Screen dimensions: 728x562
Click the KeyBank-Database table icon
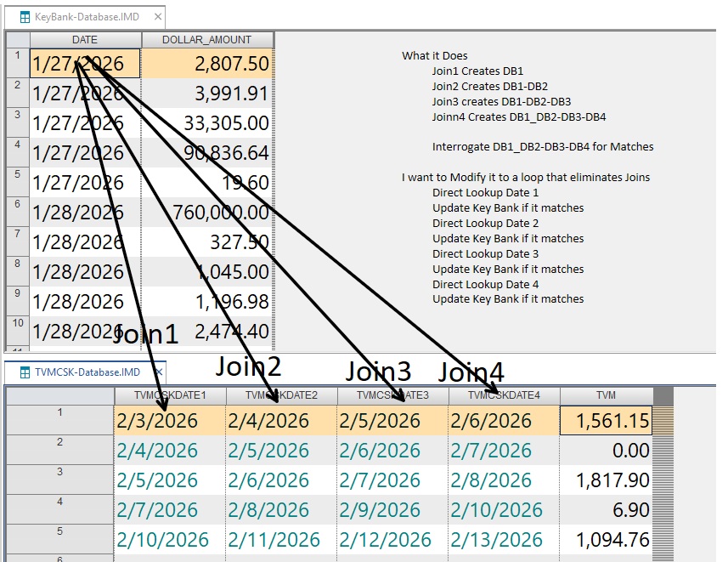(22, 16)
